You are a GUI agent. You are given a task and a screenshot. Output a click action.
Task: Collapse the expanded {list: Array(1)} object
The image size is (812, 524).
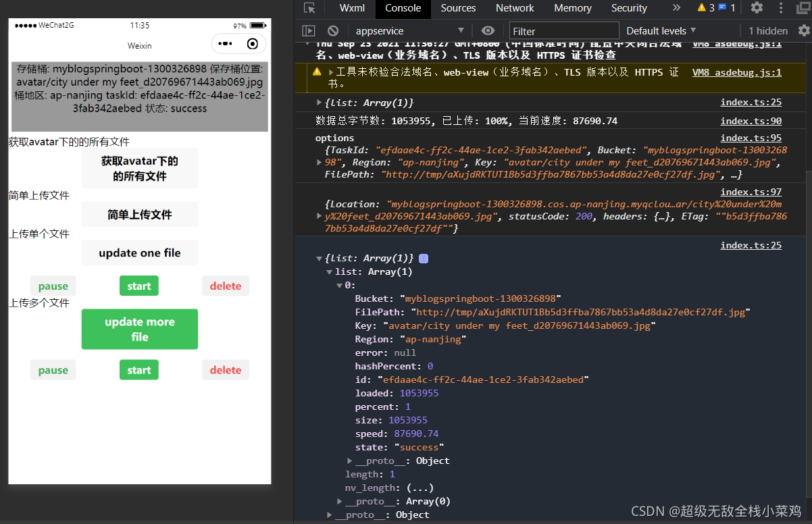[320, 259]
